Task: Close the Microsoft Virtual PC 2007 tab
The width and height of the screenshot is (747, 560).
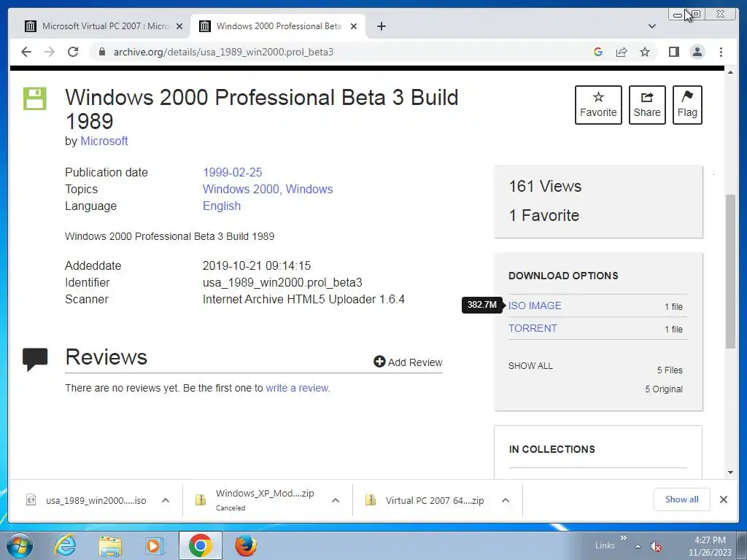Action: tap(179, 26)
